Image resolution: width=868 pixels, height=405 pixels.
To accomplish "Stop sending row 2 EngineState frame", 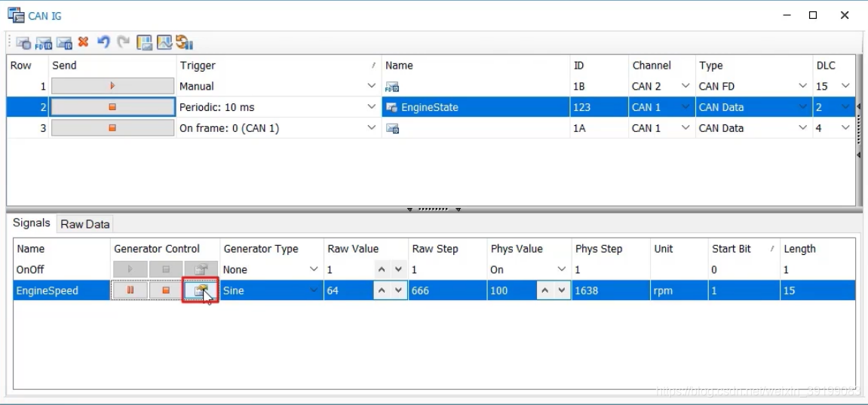I will pos(112,107).
